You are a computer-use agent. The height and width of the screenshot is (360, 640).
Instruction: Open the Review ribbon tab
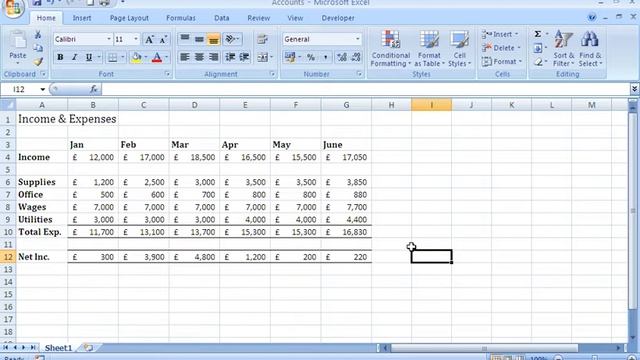tap(258, 18)
